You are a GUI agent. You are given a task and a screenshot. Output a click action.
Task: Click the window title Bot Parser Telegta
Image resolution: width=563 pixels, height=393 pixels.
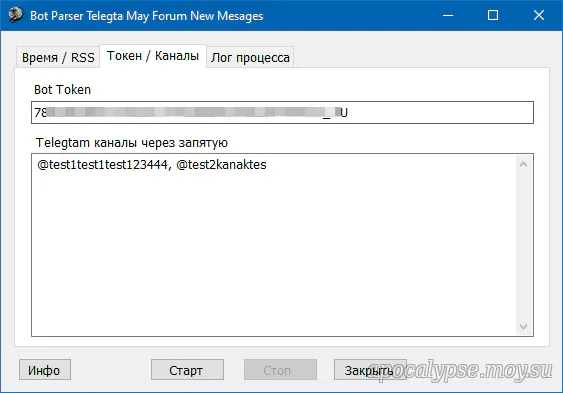76,16
